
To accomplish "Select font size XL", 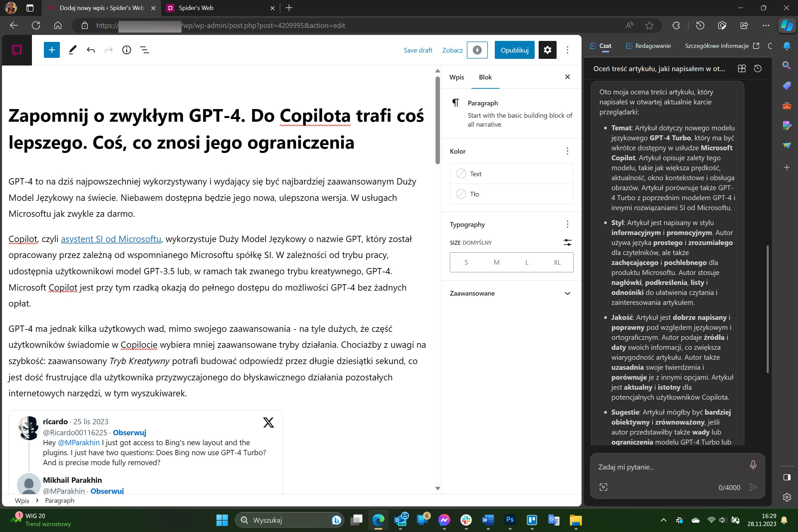I will 557,262.
